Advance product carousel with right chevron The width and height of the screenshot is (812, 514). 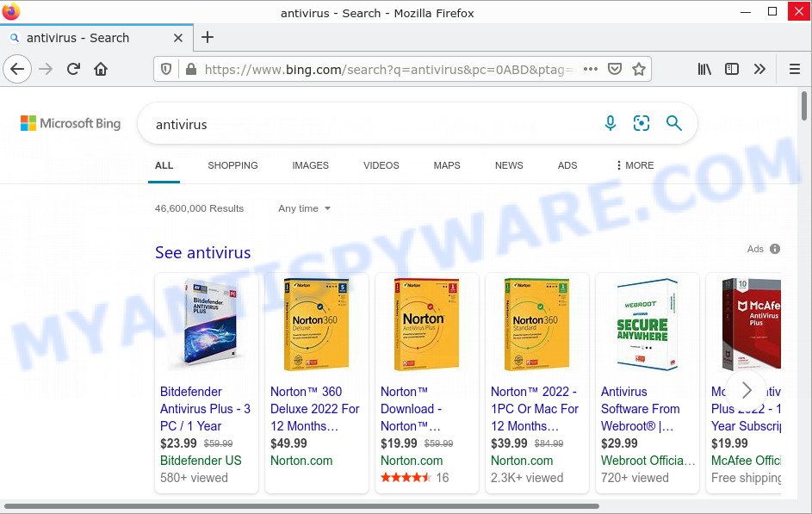[x=746, y=390]
